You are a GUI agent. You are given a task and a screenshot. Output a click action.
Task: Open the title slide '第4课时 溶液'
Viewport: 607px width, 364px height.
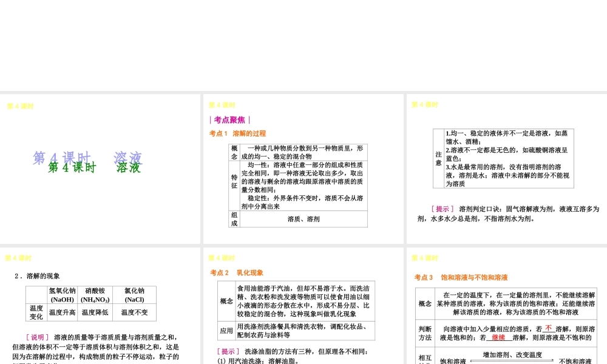pos(100,169)
